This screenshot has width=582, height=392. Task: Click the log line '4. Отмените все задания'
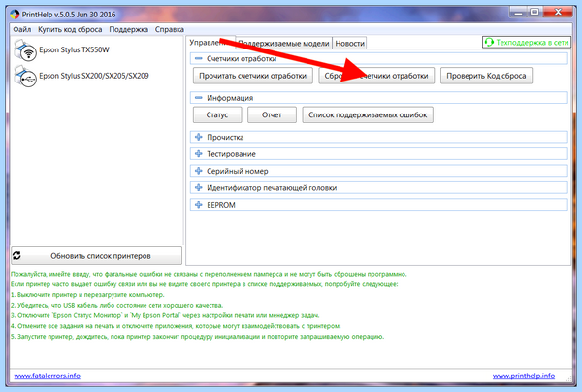coord(176,326)
